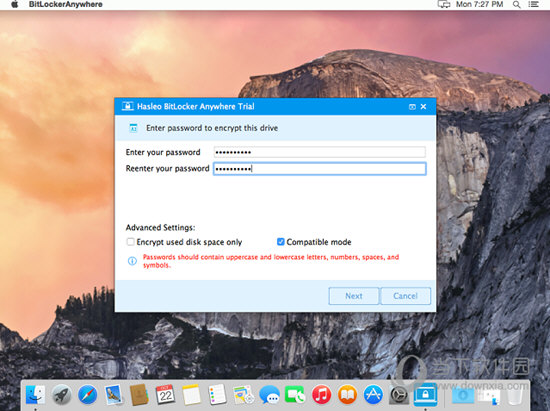Open the BitLockerAnywhere app menu
The image size is (550, 411).
(66, 4)
